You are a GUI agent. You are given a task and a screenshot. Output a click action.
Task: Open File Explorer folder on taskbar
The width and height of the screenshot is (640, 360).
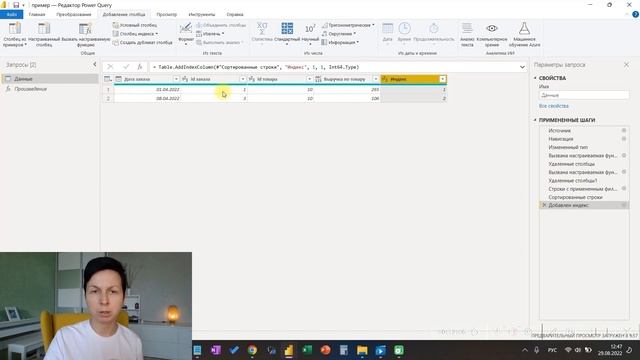point(362,350)
